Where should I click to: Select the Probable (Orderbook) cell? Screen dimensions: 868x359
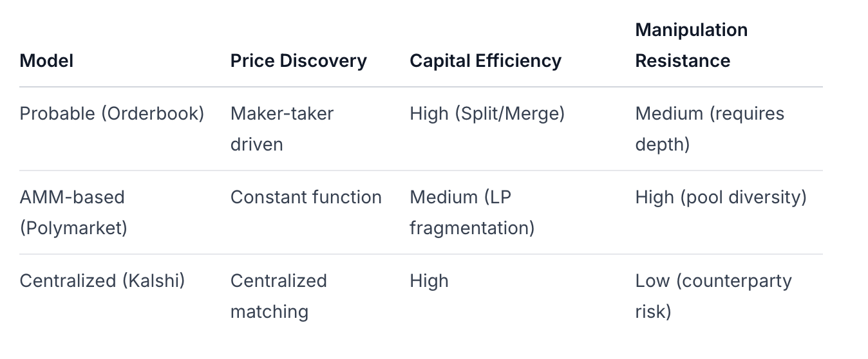pos(112,114)
